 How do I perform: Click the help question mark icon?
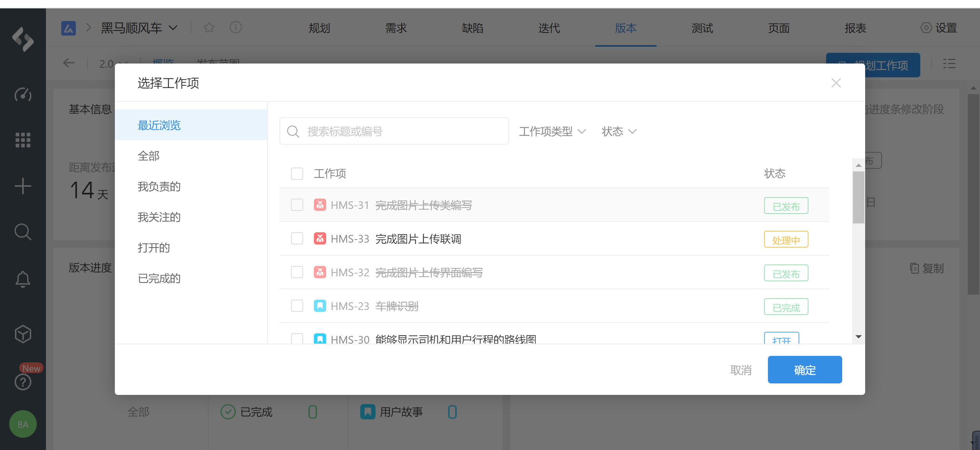click(x=23, y=382)
